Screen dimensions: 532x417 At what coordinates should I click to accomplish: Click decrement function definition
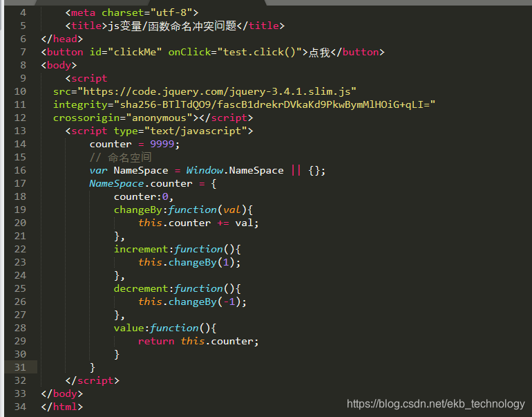point(177,288)
